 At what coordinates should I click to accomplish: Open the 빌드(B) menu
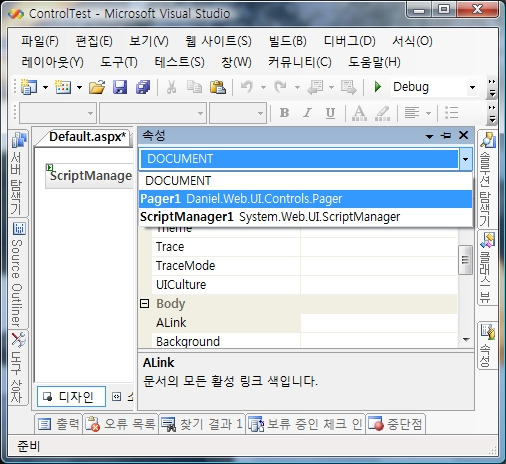(x=288, y=41)
